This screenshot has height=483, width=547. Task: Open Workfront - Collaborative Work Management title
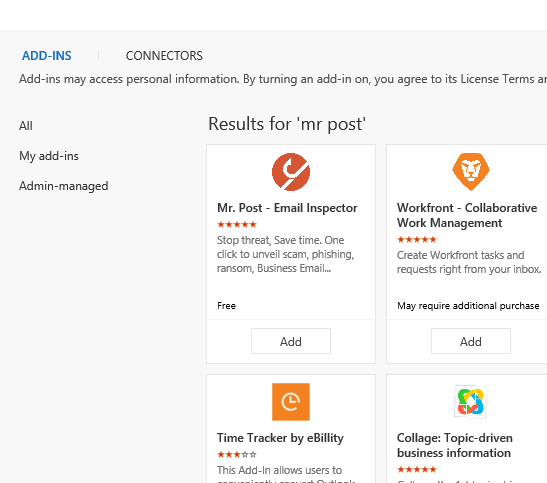pos(467,215)
